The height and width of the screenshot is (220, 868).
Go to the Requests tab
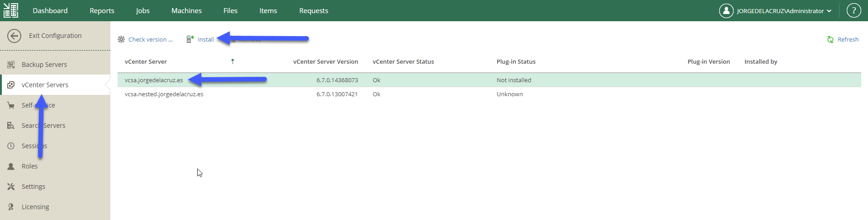313,11
